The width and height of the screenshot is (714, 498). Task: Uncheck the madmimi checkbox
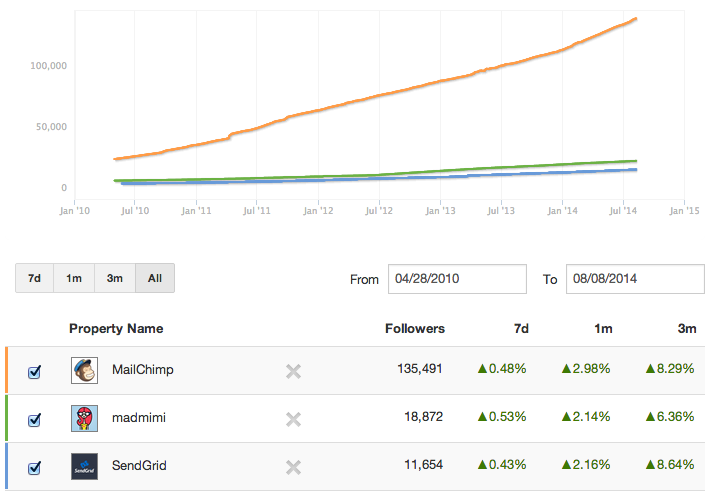coord(34,420)
